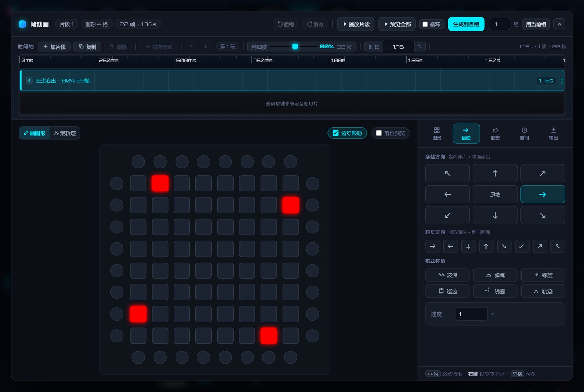The width and height of the screenshot is (584, 392).
Task: Choose the up-left 起步方向 start arrow
Action: pyautogui.click(x=558, y=247)
